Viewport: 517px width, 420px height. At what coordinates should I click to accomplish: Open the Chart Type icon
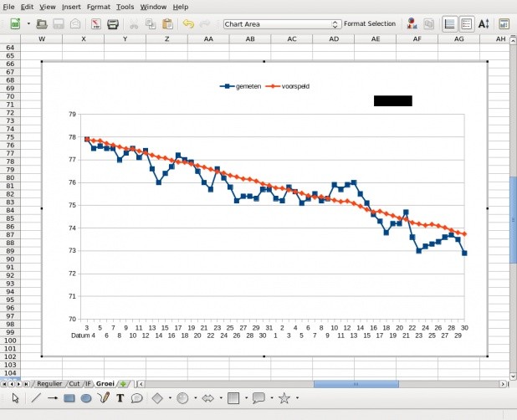coord(412,24)
